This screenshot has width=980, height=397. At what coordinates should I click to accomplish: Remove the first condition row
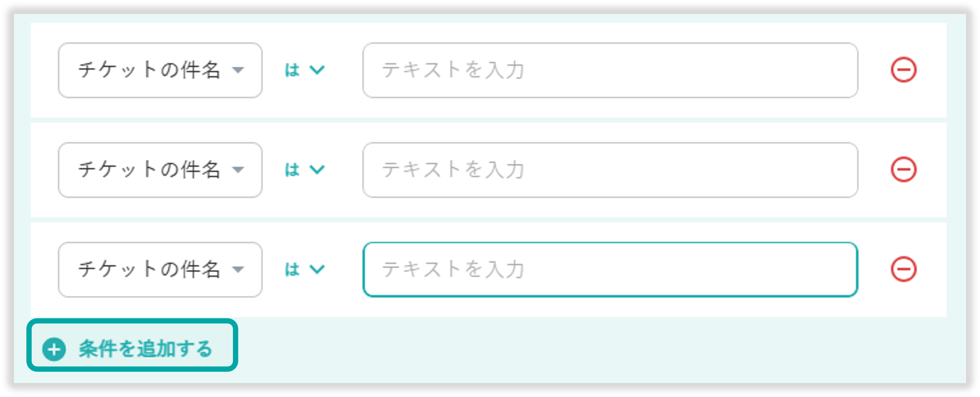click(903, 70)
